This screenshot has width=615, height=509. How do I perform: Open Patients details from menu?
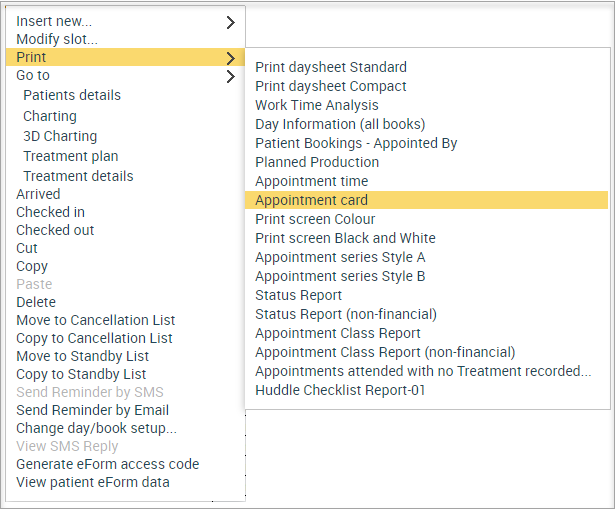[x=72, y=95]
